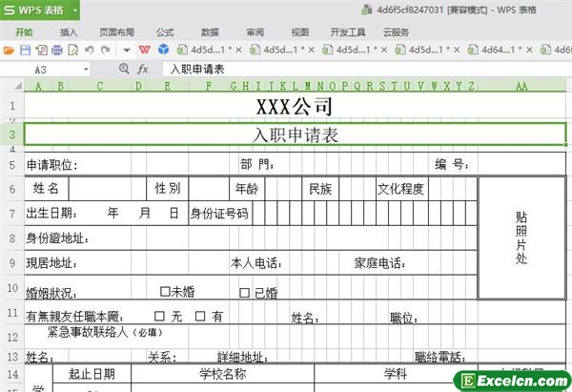Select the 文化程度 cell
The height and width of the screenshot is (392, 572).
pos(402,189)
